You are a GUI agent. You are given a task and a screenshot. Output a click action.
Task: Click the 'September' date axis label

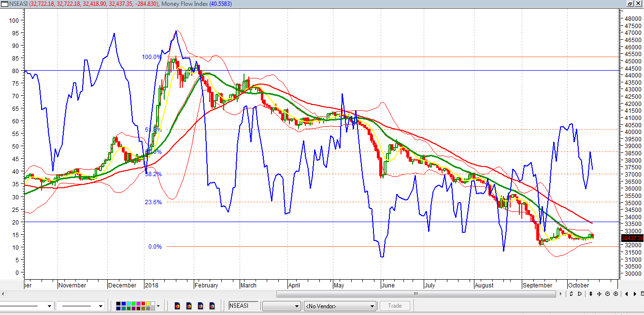coord(537,285)
